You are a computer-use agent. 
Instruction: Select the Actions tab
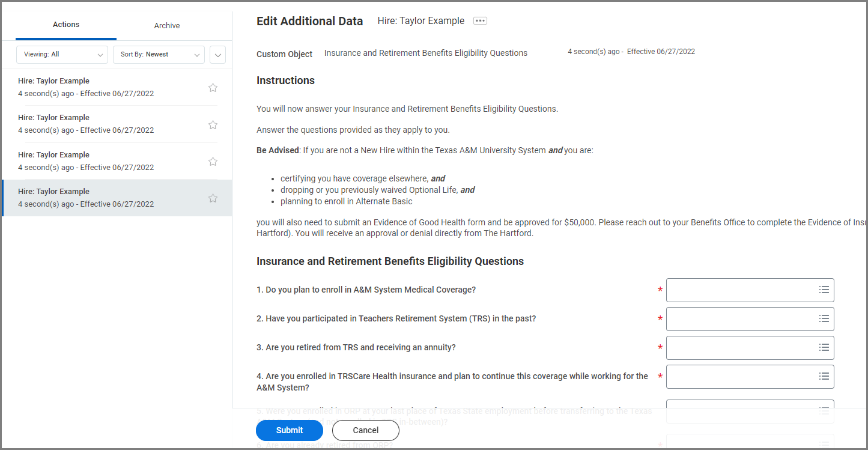(66, 25)
